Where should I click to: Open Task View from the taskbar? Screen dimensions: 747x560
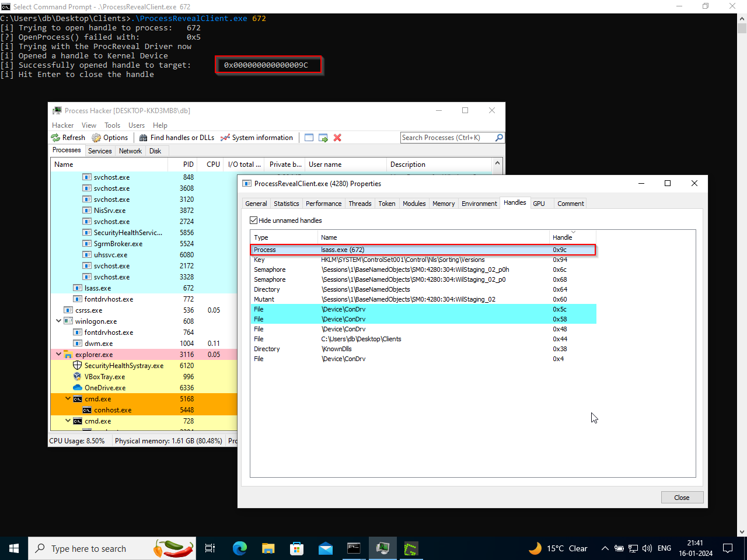click(210, 548)
